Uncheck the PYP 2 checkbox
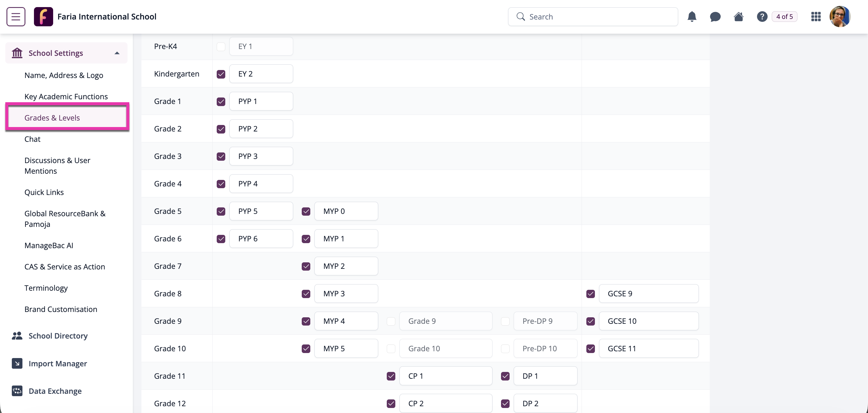 tap(221, 129)
